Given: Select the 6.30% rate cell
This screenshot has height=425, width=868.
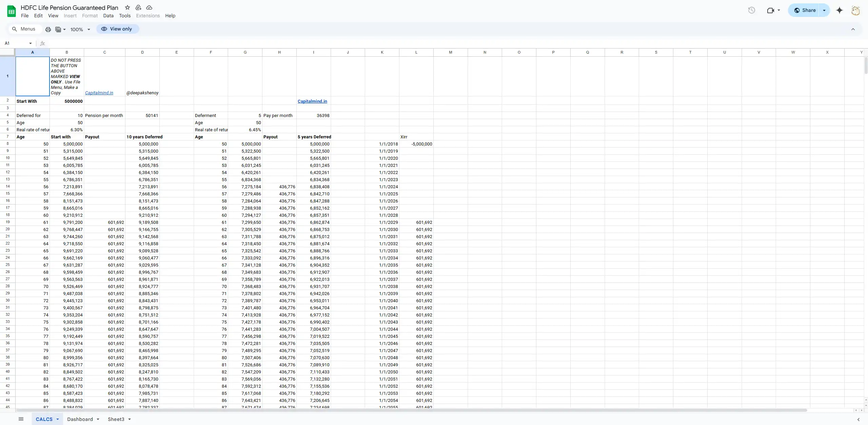Looking at the screenshot, I should click(67, 130).
